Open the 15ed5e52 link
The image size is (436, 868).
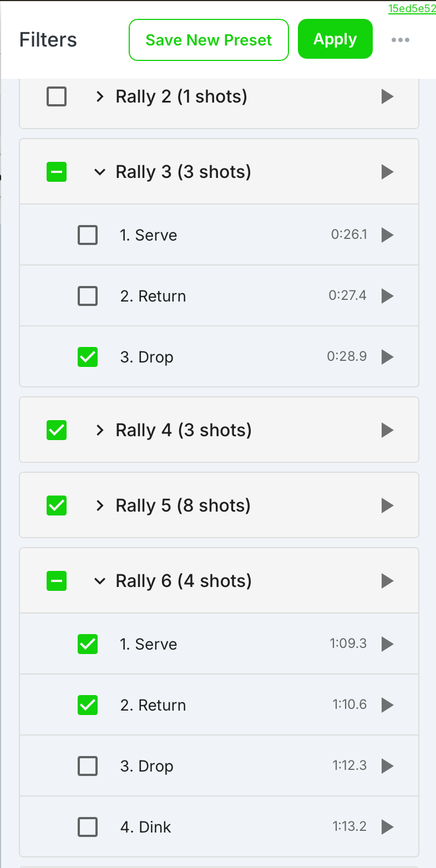pyautogui.click(x=412, y=8)
